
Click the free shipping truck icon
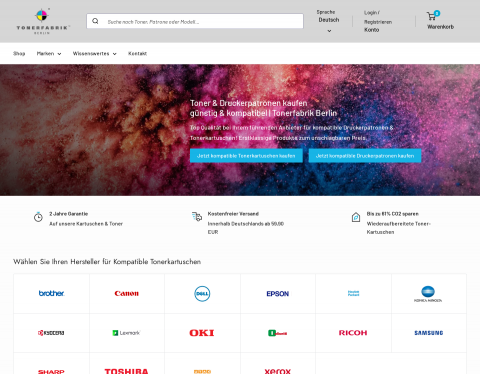tap(197, 216)
